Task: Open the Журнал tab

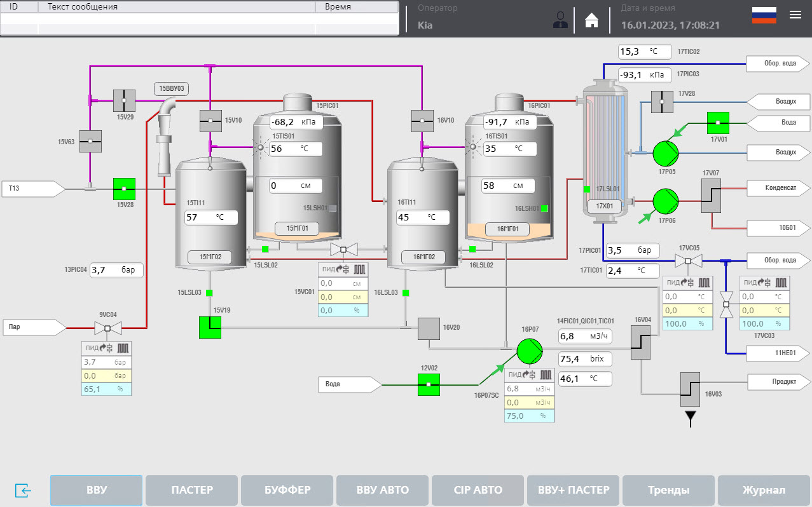Action: coord(763,490)
